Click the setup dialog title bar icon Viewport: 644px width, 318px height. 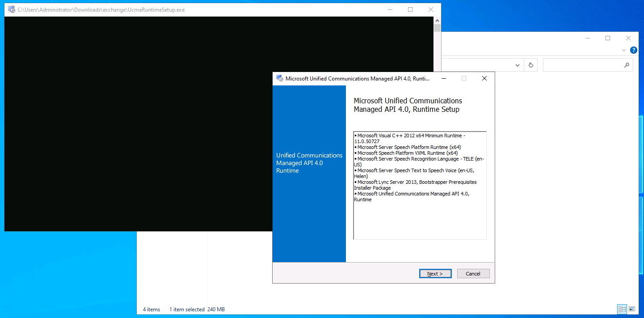(x=280, y=78)
